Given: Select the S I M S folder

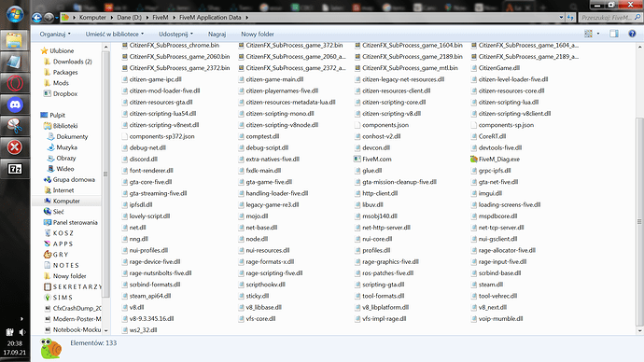Looking at the screenshot, I should [63, 298].
